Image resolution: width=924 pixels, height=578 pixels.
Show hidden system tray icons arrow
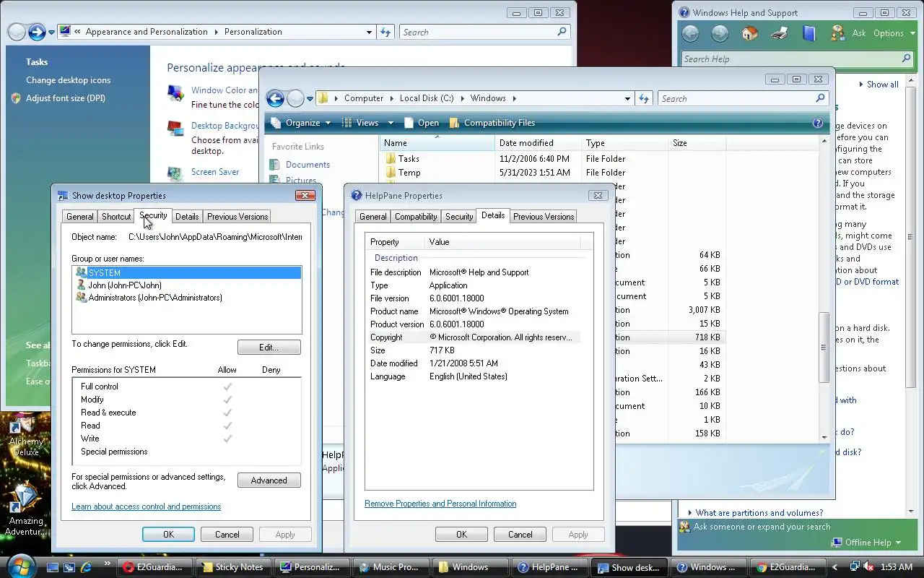(x=835, y=567)
